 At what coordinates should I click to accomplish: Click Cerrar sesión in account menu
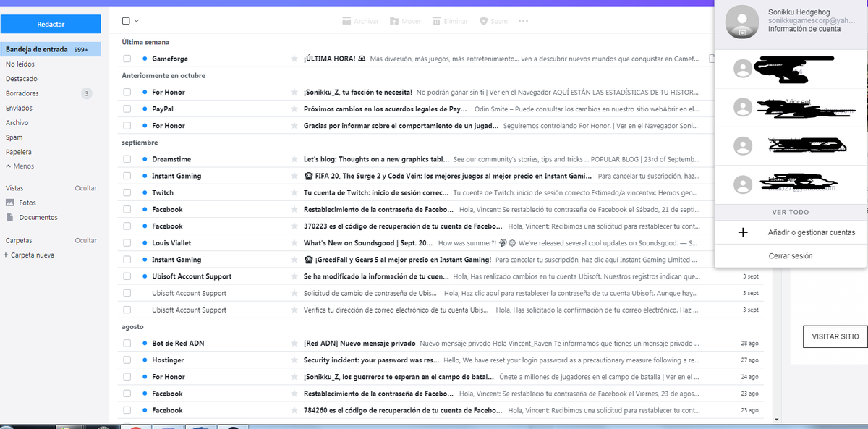click(791, 256)
